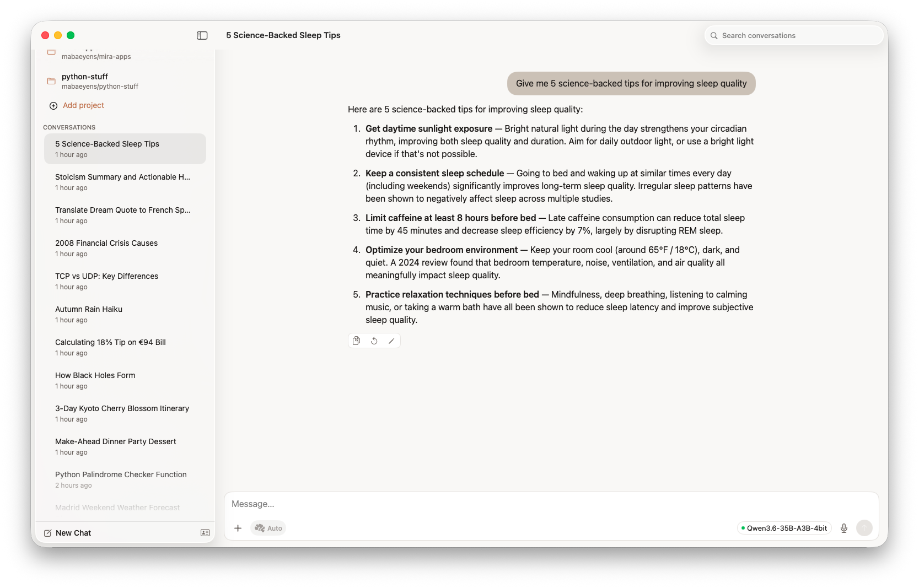Click the user prompt bubble about sleep quality
Screen dimensions: 919x588
(x=631, y=83)
